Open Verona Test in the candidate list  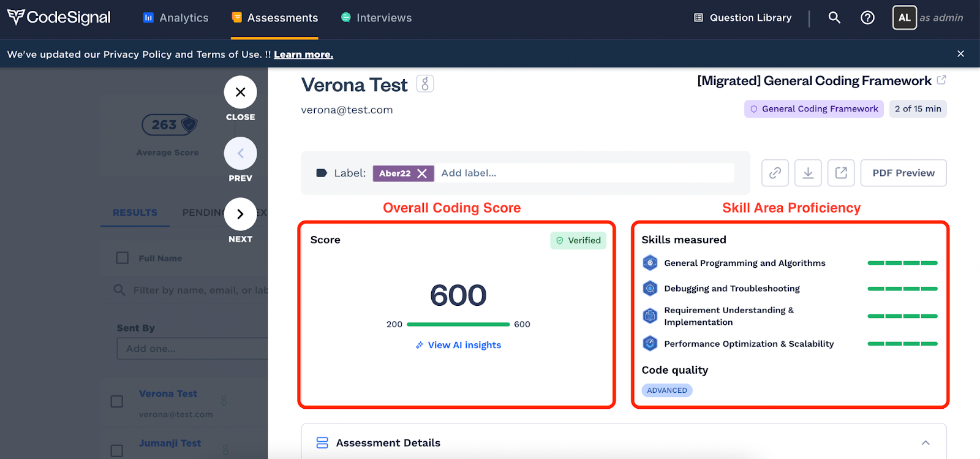168,394
